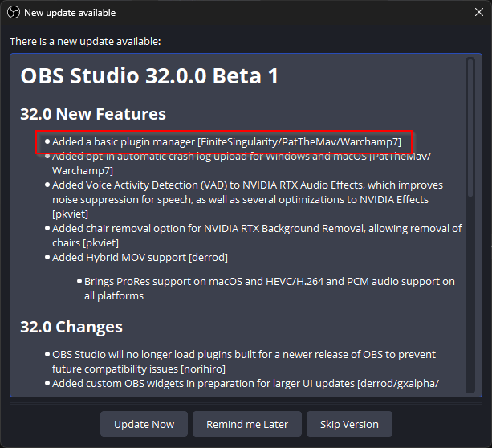The width and height of the screenshot is (492, 448).
Task: Click the release notes vertical scrollbar thumb
Action: (x=470, y=128)
